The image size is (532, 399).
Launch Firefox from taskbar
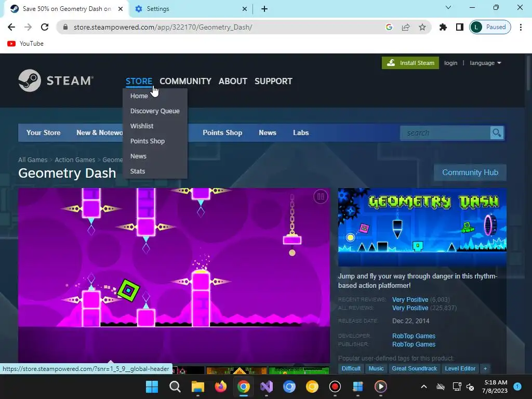220,387
